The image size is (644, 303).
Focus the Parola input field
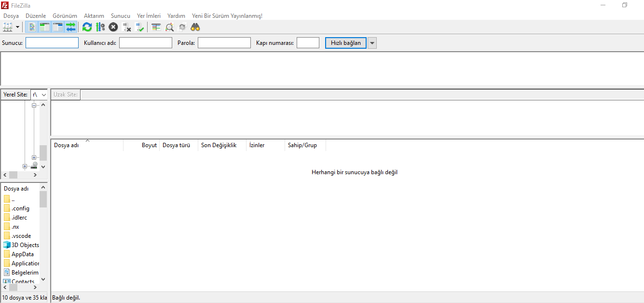pyautogui.click(x=224, y=43)
